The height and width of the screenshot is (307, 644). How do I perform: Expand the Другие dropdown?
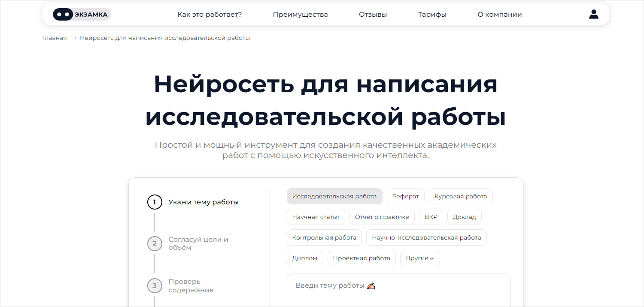419,258
